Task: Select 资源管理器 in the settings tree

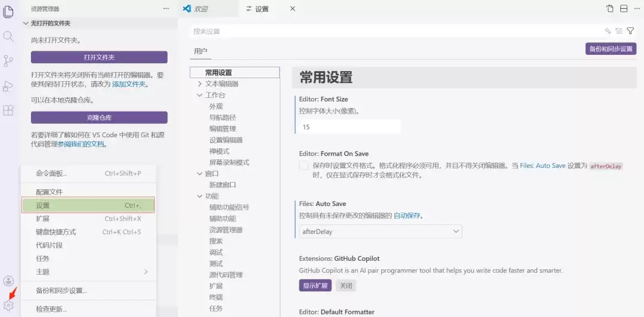Action: click(x=226, y=230)
